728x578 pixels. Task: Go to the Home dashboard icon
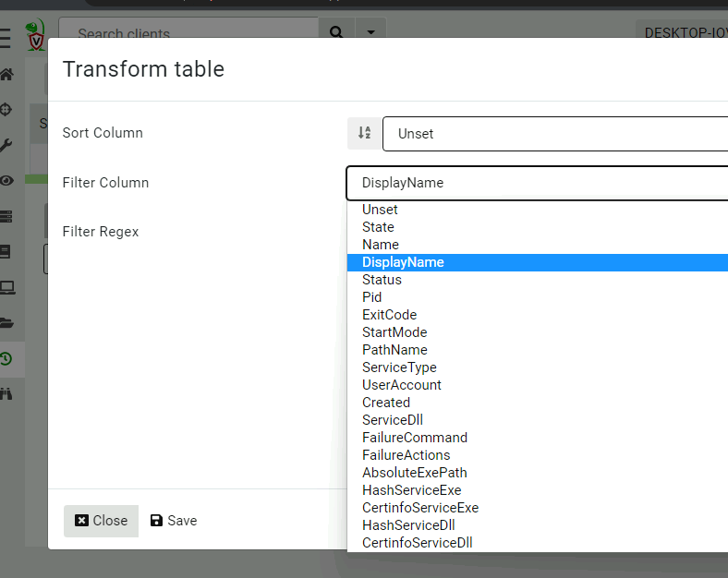[x=6, y=75]
